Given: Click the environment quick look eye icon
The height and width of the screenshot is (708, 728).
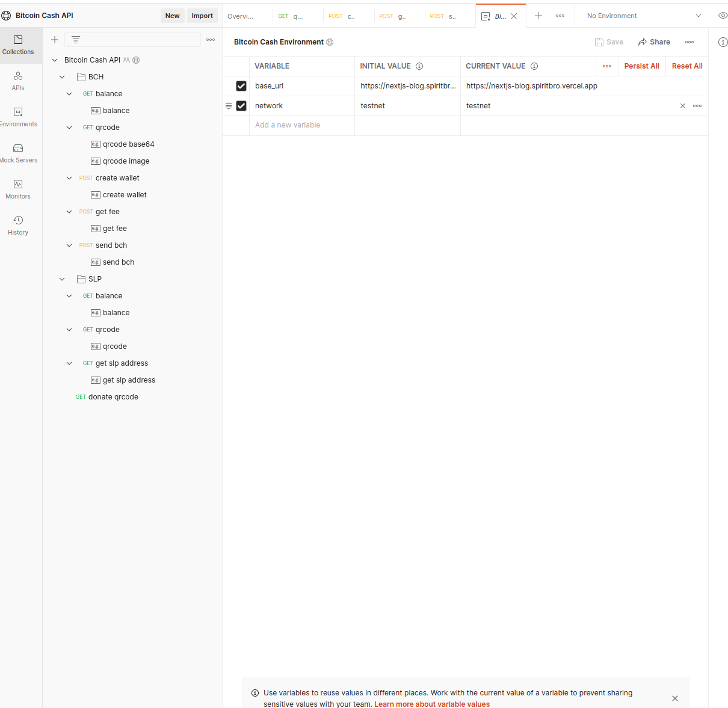Looking at the screenshot, I should tap(723, 16).
